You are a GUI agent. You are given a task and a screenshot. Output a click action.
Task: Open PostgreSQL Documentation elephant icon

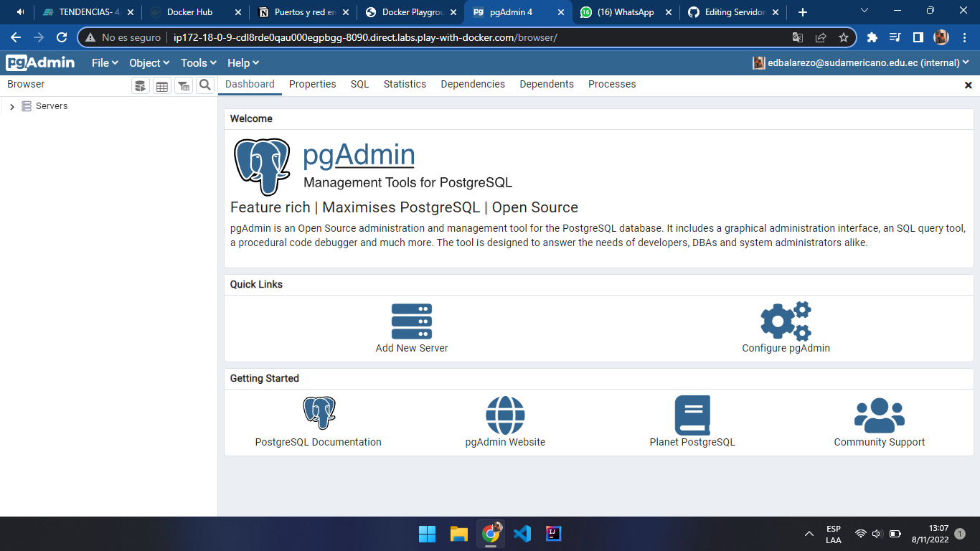[319, 413]
